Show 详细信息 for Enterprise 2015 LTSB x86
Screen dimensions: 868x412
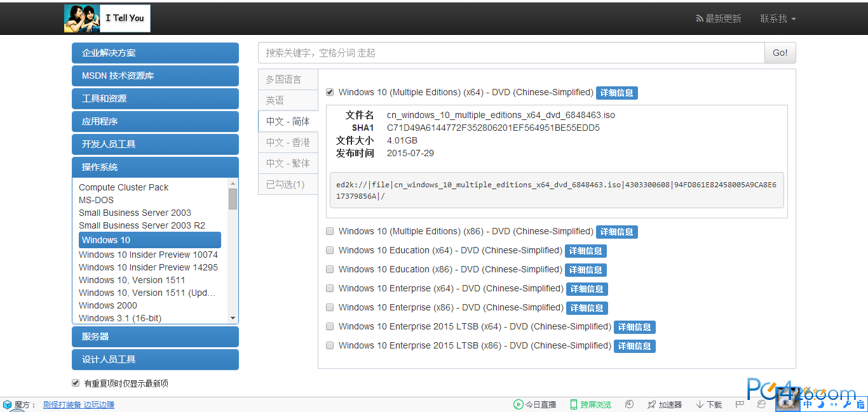[635, 346]
